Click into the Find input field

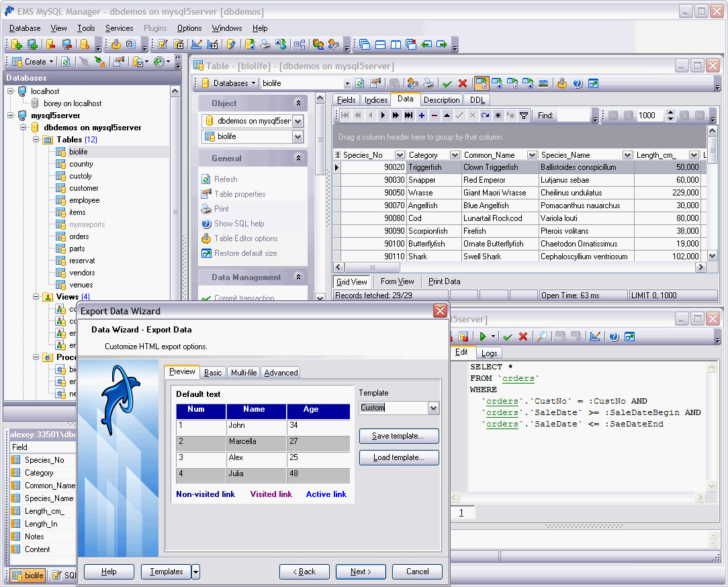point(574,115)
